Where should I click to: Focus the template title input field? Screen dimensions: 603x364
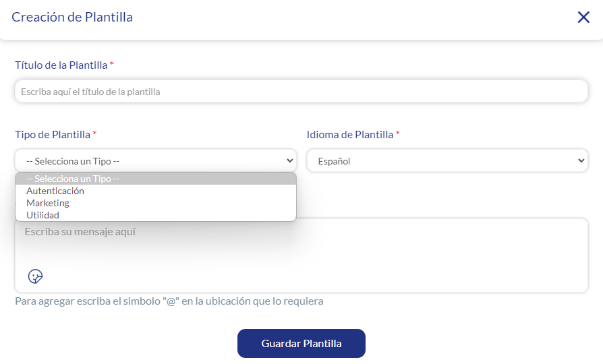(x=301, y=91)
